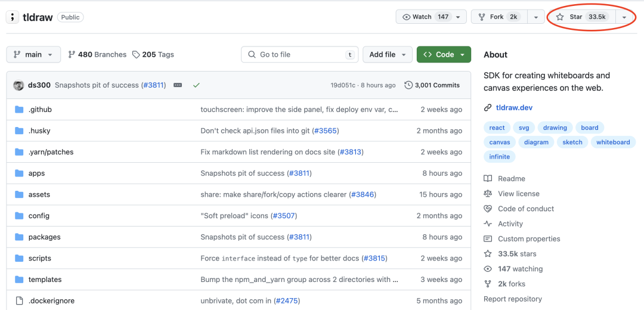Click the 3,001 Commits history link
644x310 pixels.
432,85
